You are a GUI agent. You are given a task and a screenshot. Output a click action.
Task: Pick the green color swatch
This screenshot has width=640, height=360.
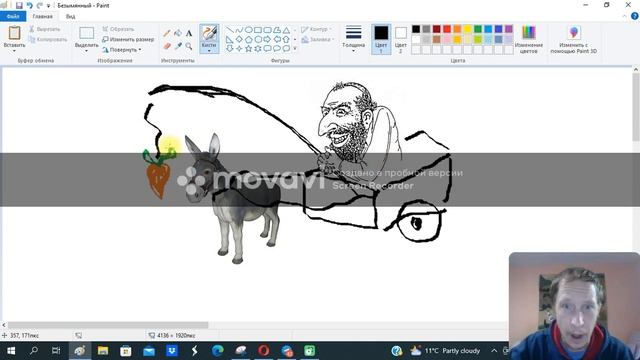[478, 29]
